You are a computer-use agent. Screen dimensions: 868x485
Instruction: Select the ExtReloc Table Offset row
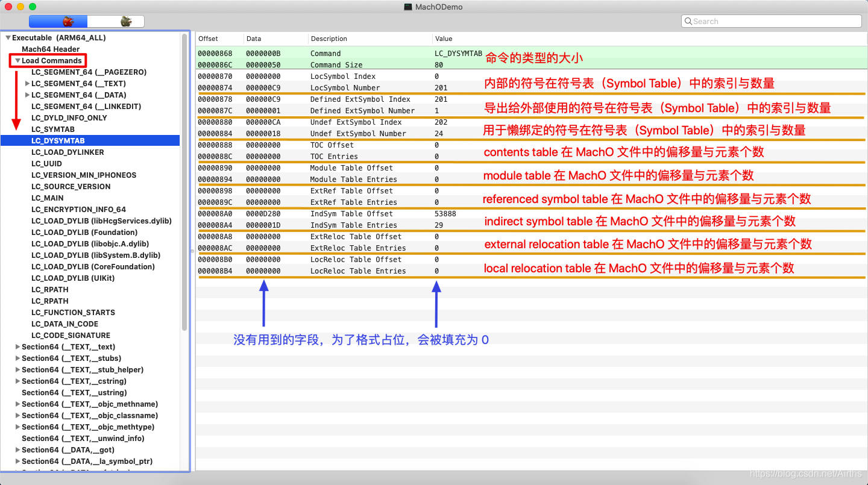[x=532, y=237]
